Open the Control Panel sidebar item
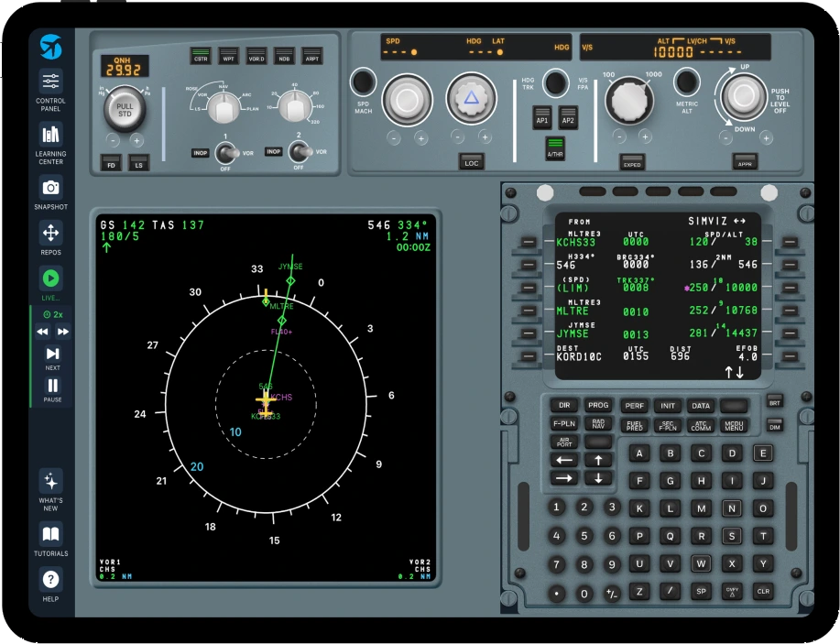Image resolution: width=840 pixels, height=644 pixels. (51, 90)
